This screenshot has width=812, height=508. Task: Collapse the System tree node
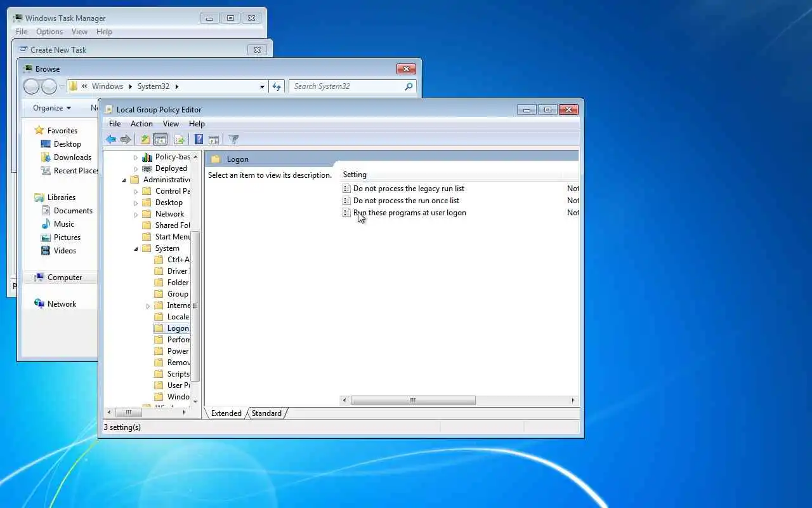136,248
